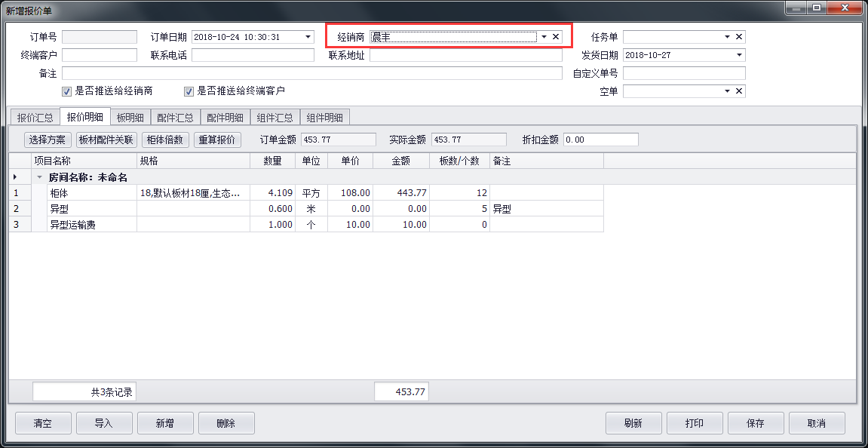Click the 导入 button
This screenshot has width=868, height=448.
tap(104, 423)
